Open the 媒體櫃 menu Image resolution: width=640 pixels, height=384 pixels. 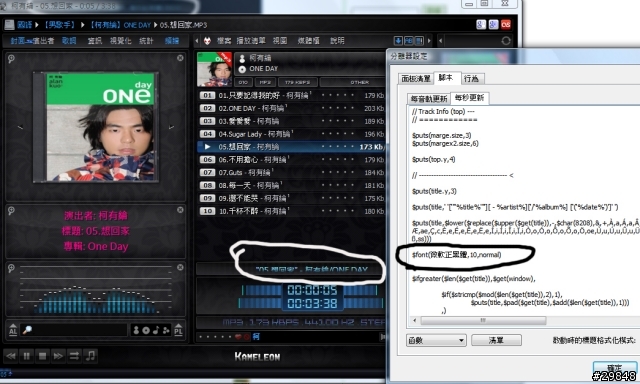[x=309, y=41]
